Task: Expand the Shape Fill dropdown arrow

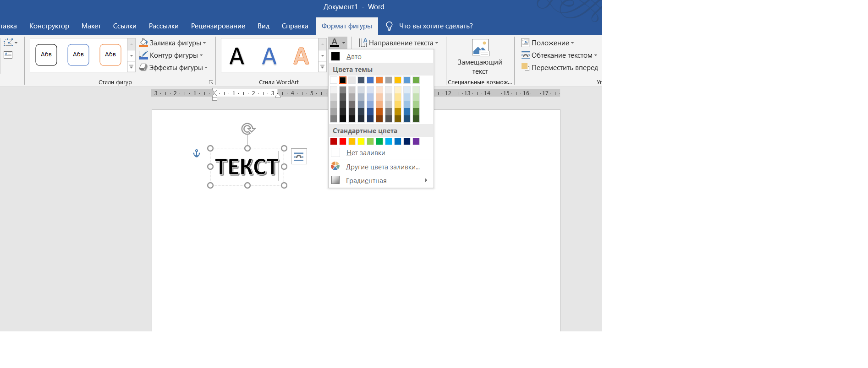Action: (204, 43)
